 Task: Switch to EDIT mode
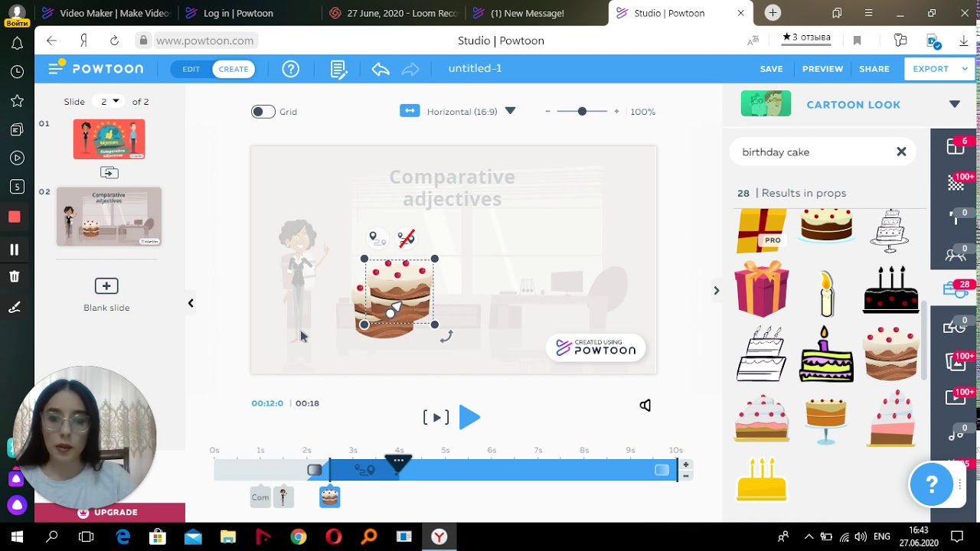[x=191, y=69]
